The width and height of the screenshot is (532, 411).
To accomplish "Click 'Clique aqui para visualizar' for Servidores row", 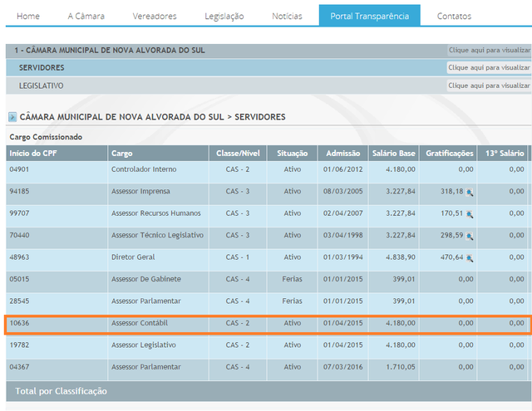I will coord(489,67).
